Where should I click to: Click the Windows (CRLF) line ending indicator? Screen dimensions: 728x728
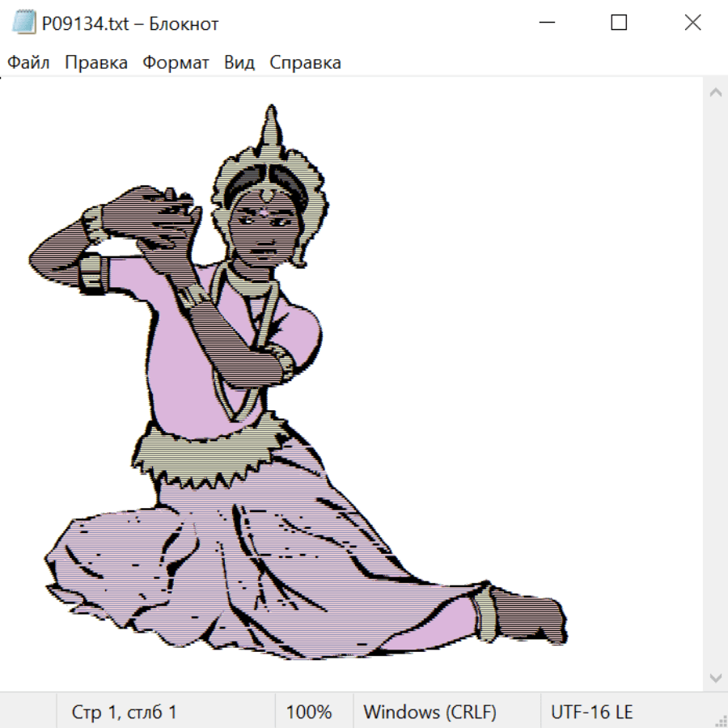[430, 713]
